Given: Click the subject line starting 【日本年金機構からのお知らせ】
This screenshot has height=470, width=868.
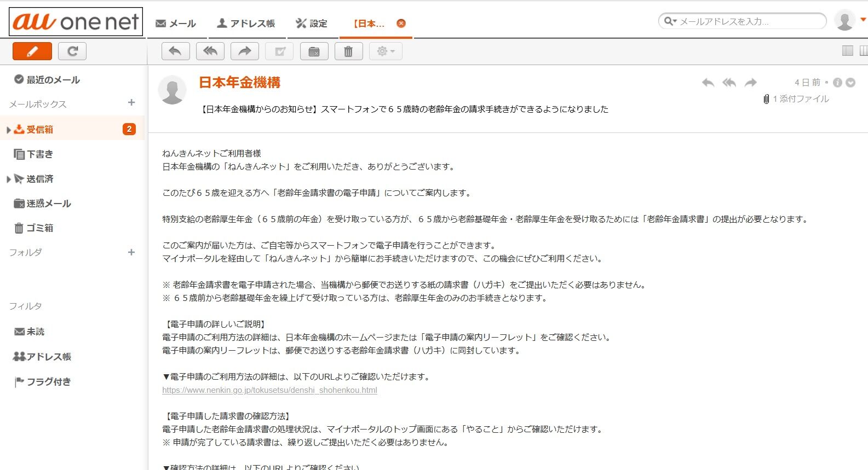Looking at the screenshot, I should click(405, 109).
